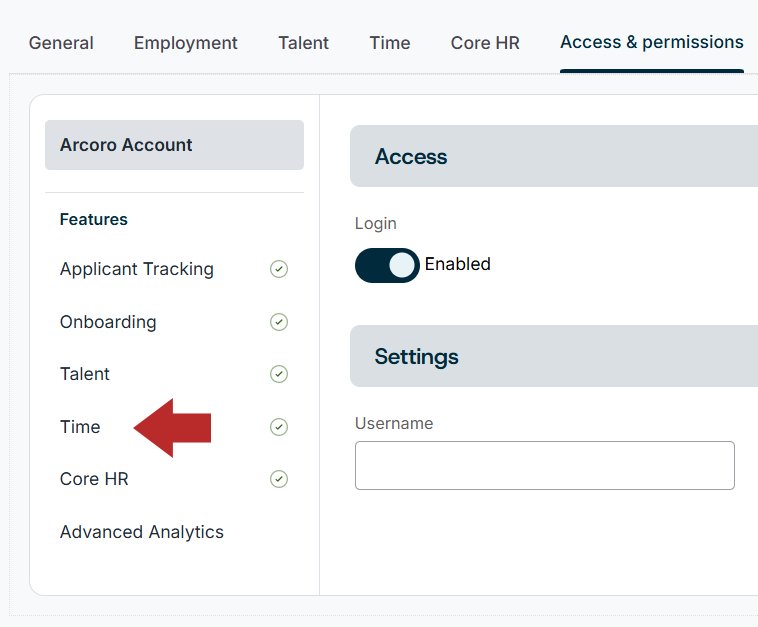
Task: Open Core HR feature in the Features list
Action: 94,479
